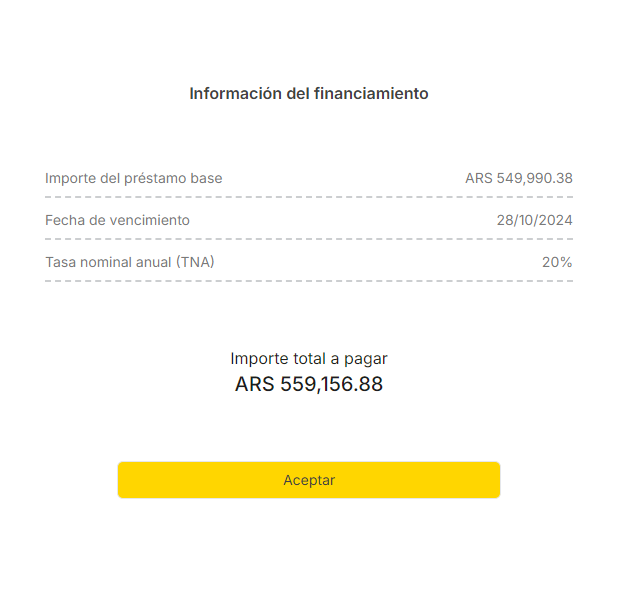Click the 20% interest rate value
The height and width of the screenshot is (589, 626).
pyautogui.click(x=557, y=263)
